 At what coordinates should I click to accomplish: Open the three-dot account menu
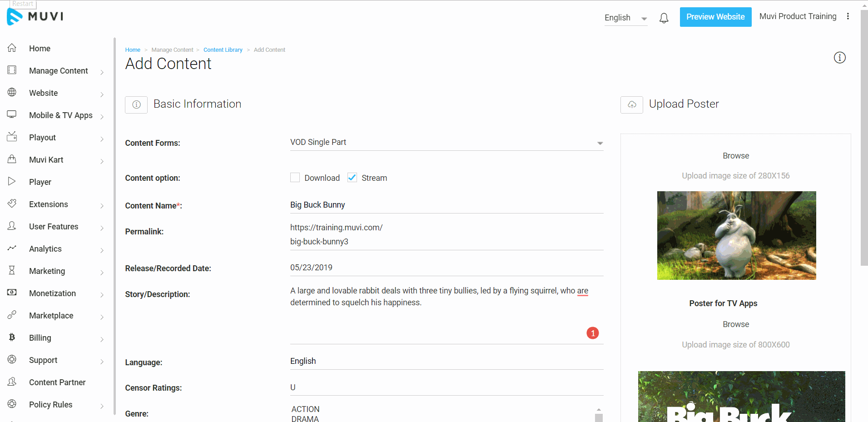[848, 16]
